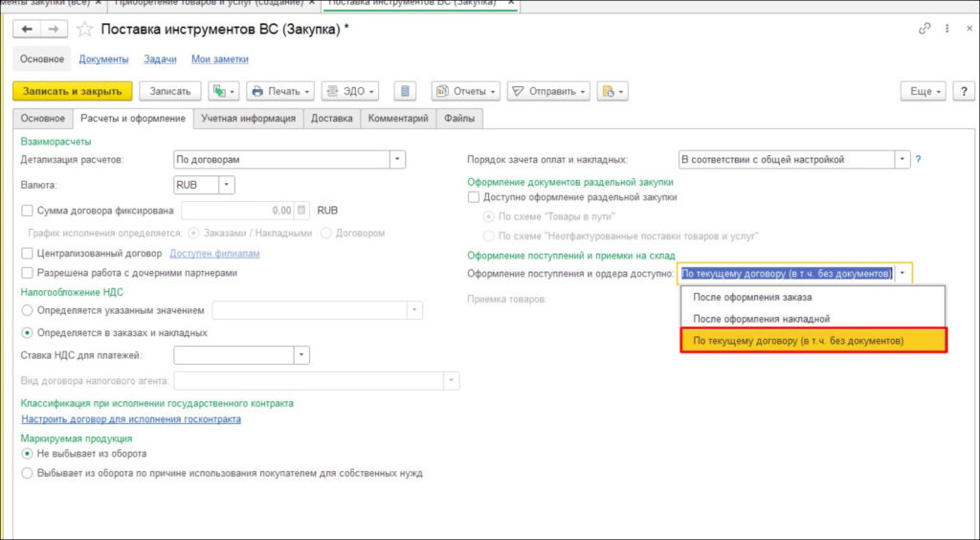The image size is (980, 540).
Task: Switch to the Доставка tab
Action: point(332,118)
